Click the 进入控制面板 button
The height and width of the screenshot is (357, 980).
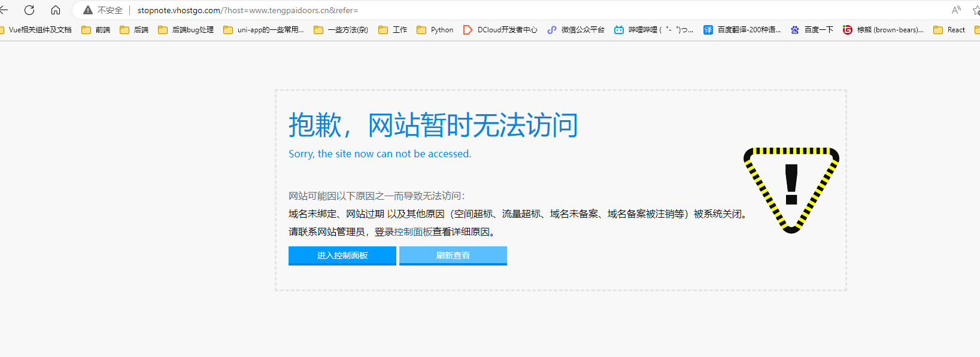point(342,255)
